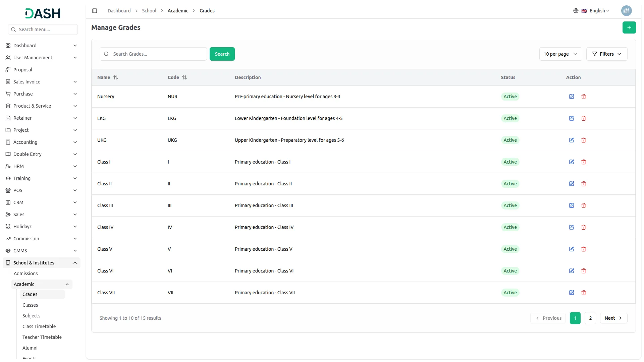
Task: Click the edit icon for Class V
Action: tap(572, 249)
